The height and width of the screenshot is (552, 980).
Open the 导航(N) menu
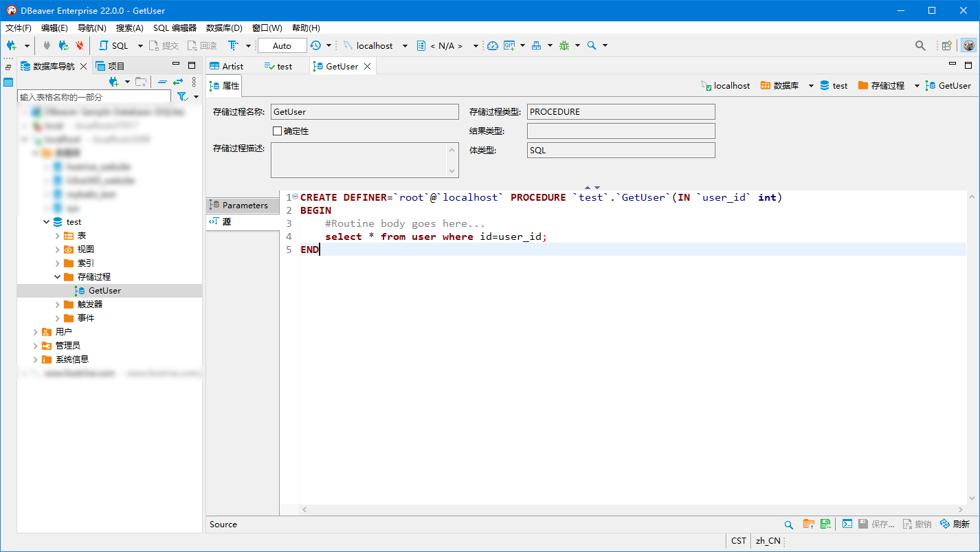(x=91, y=28)
